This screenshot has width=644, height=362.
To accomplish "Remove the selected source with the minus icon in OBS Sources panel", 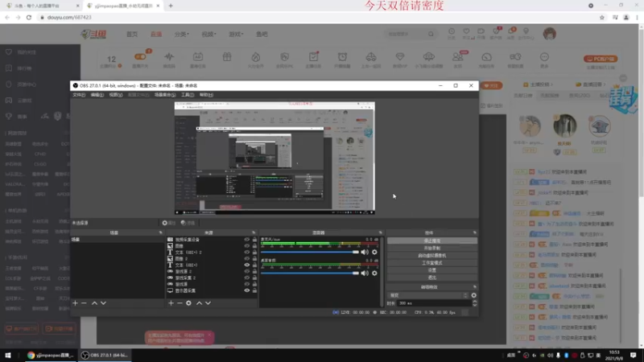I will coord(180,303).
